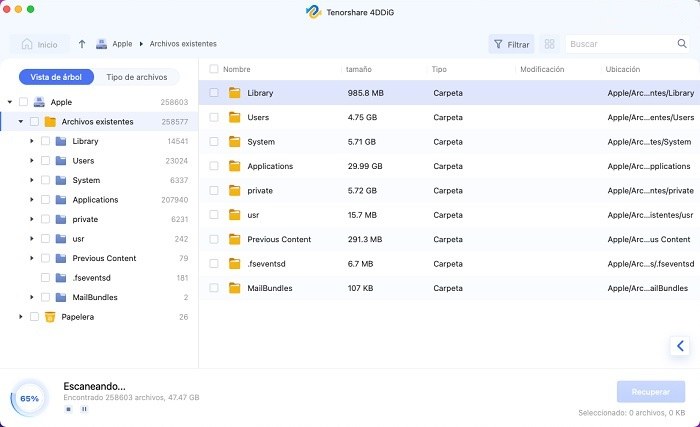Click Archivos existentes in the breadcrumb
This screenshot has width=700, height=427.
pos(183,44)
